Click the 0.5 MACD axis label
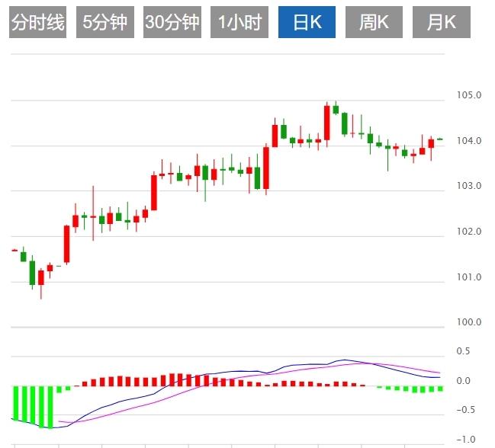The width and height of the screenshot is (495, 448). coord(463,351)
